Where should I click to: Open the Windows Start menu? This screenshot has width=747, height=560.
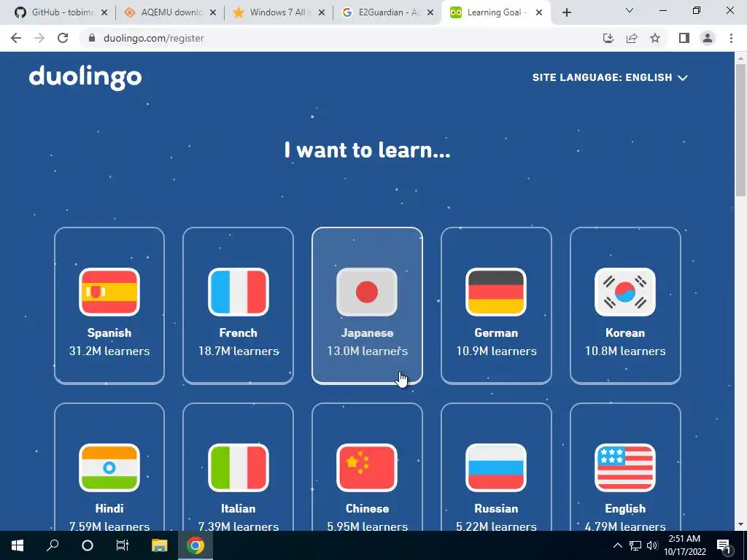point(18,545)
